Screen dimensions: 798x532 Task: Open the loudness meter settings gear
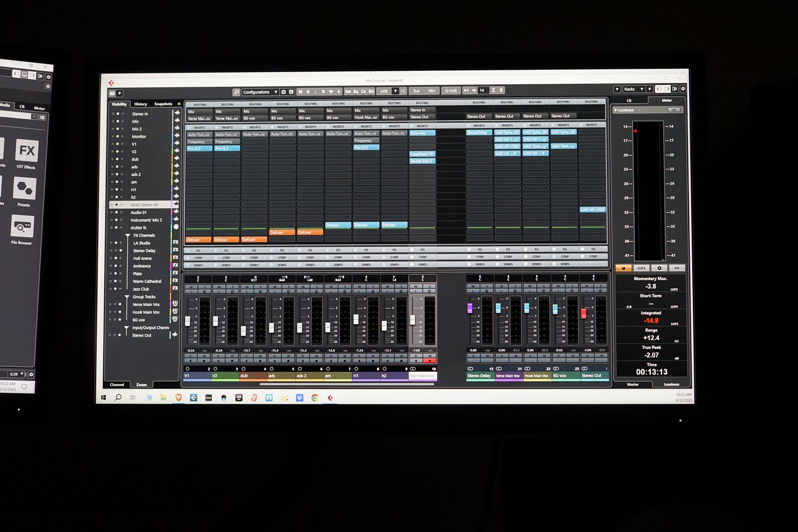pos(659,268)
